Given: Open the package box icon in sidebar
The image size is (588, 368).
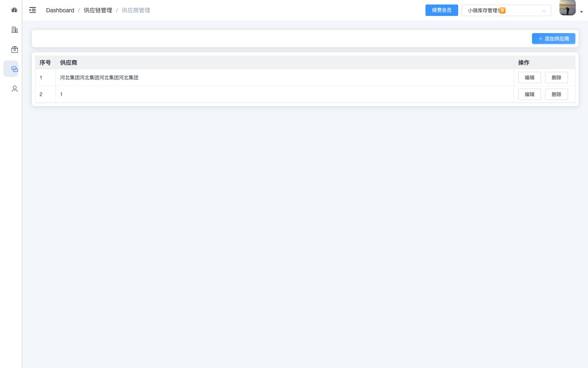Looking at the screenshot, I should pos(15,49).
